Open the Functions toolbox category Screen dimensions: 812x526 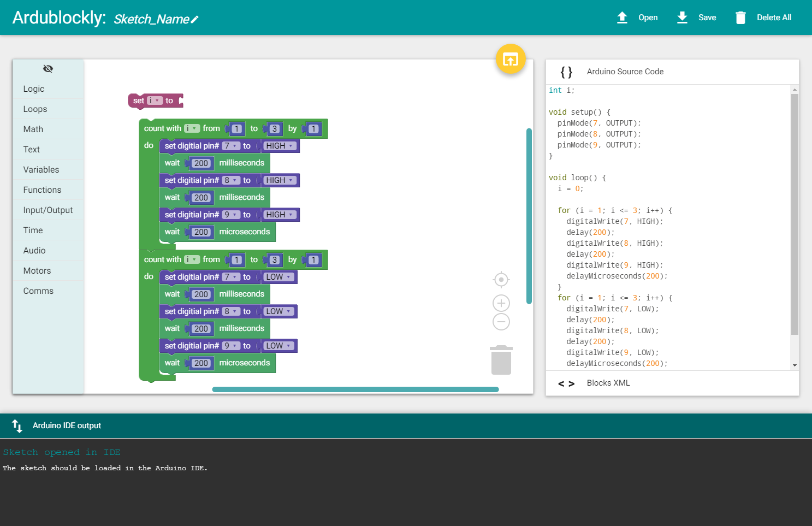tap(48, 190)
